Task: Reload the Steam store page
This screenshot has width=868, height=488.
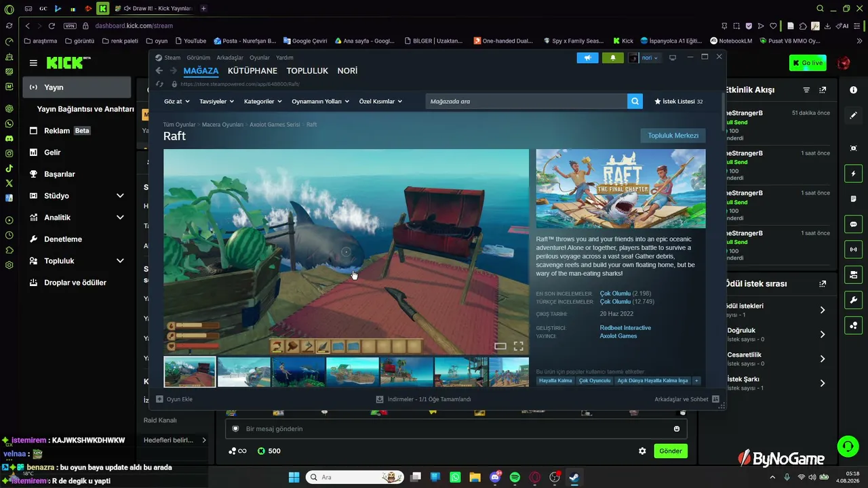Action: point(160,84)
